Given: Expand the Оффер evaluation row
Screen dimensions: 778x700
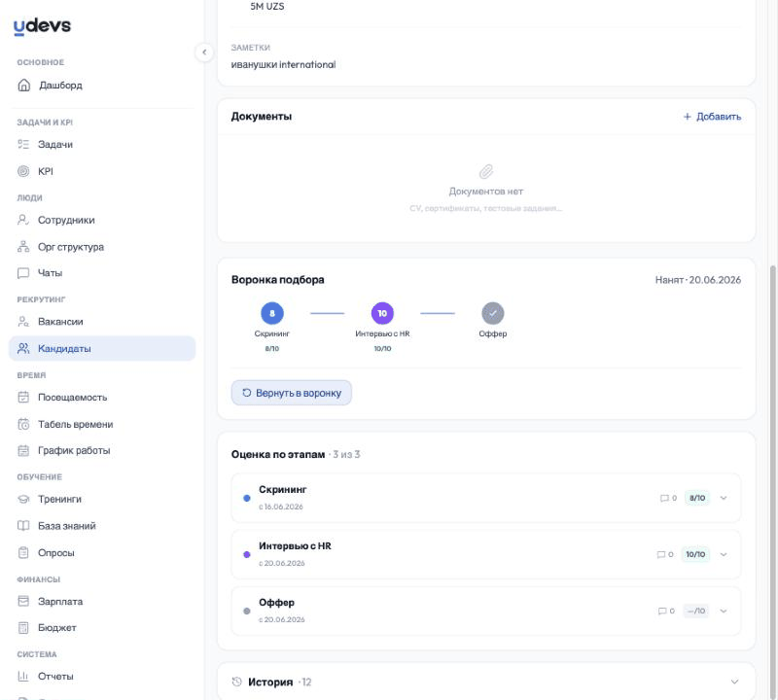Looking at the screenshot, I should click(724, 612).
